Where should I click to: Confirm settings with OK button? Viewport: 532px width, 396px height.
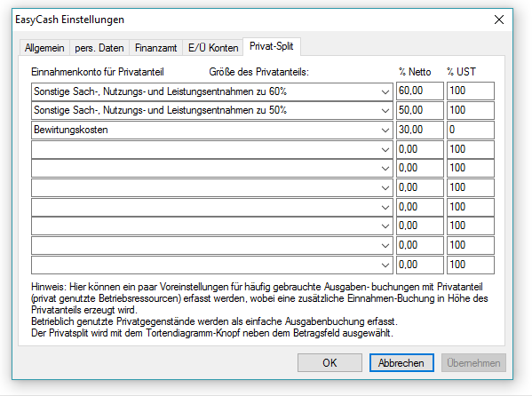click(330, 363)
